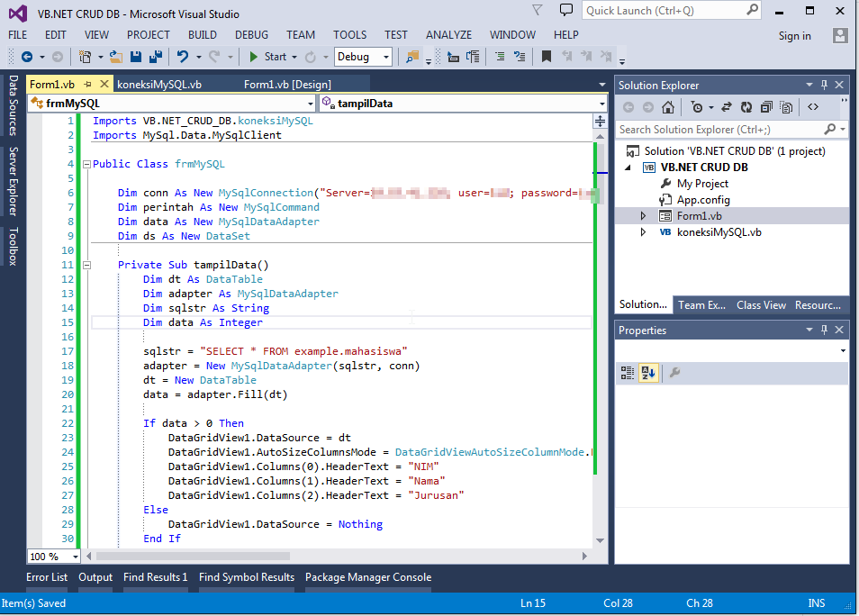This screenshot has width=859, height=616.
Task: Open the New Project dropdown arrow
Action: pyautogui.click(x=100, y=57)
